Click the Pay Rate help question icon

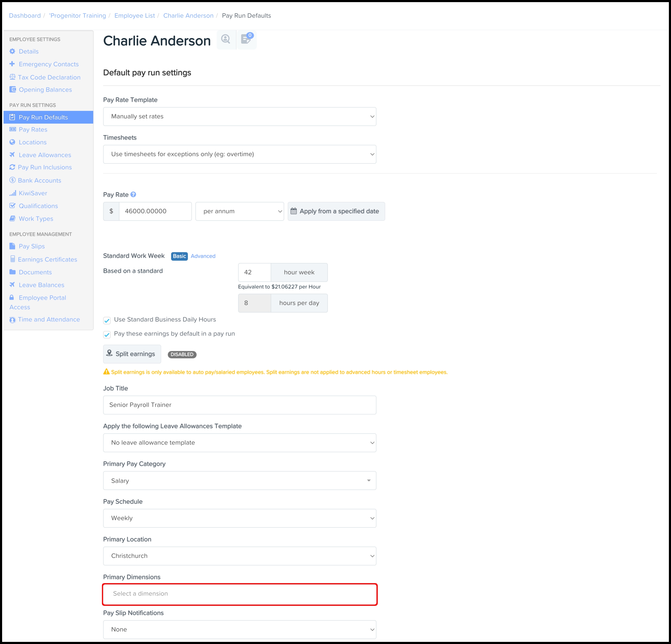pos(134,194)
